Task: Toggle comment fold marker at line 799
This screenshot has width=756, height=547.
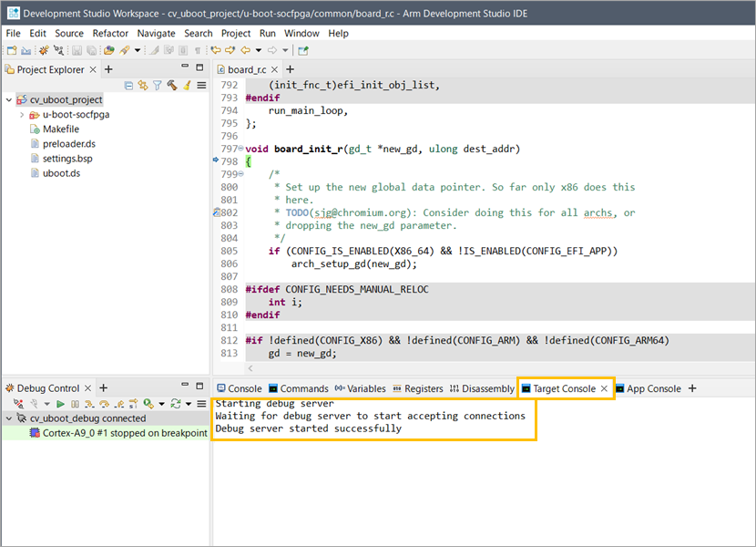Action: 240,173
